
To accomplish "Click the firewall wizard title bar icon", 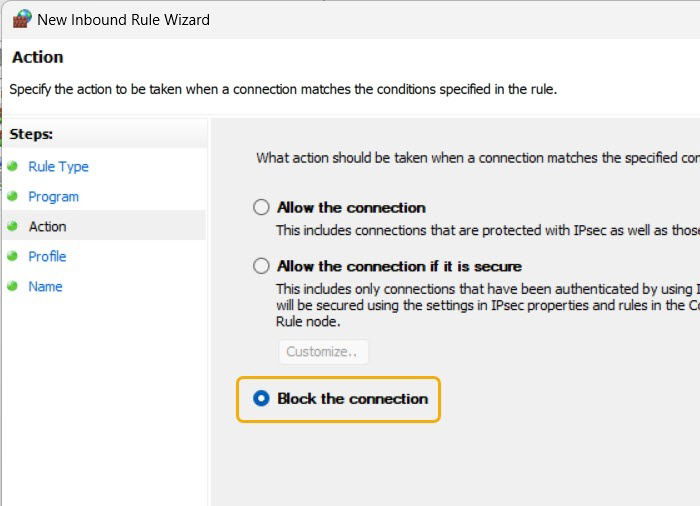I will coord(22,19).
